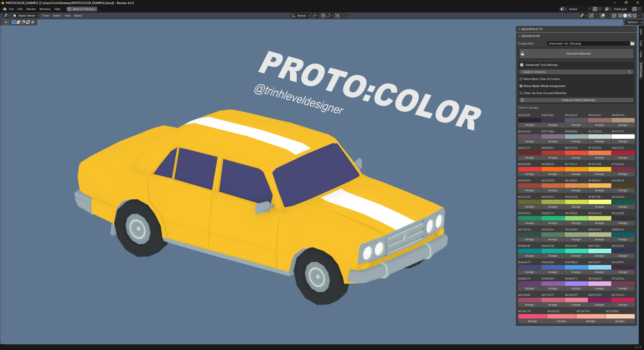644x350 pixels.
Task: Switch to wireframe viewport shading
Action: pos(620,16)
